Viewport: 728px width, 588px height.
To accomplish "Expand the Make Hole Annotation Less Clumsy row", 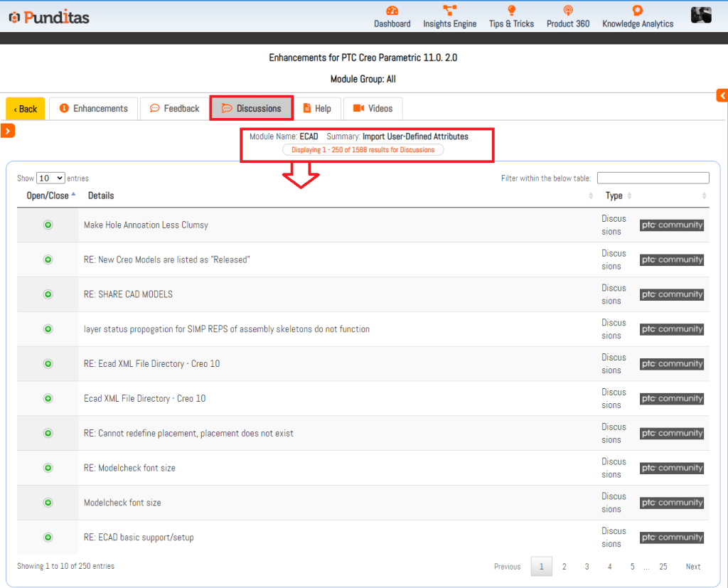I will tap(48, 225).
